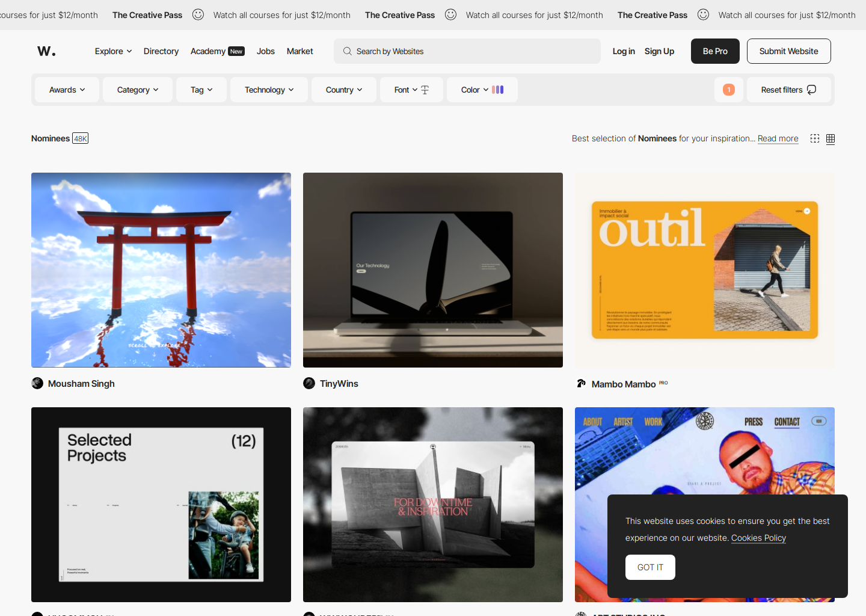Toggle the Tag filter
The width and height of the screenshot is (866, 616).
201,89
